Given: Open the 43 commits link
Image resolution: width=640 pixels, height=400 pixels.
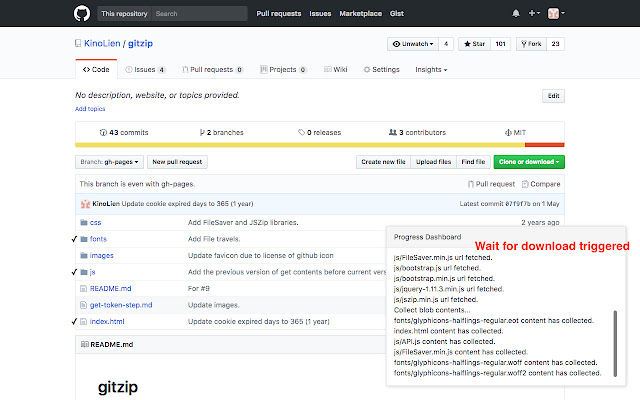Looking at the screenshot, I should coord(123,132).
